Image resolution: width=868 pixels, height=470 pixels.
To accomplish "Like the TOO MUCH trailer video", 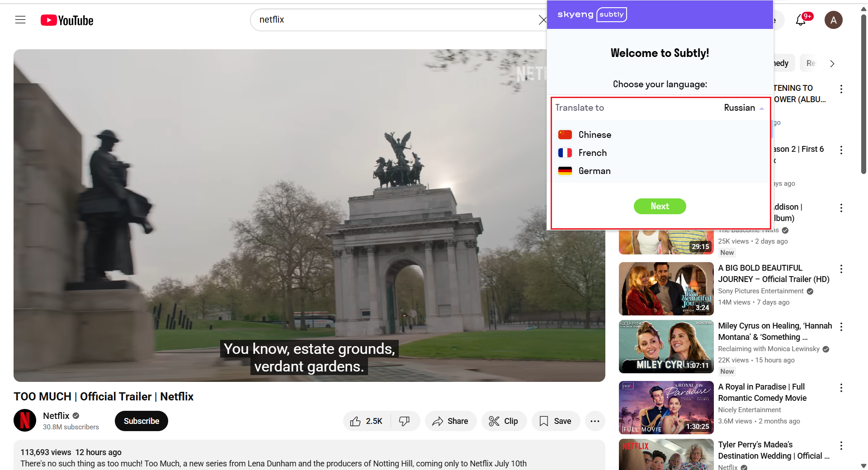I will (x=367, y=421).
